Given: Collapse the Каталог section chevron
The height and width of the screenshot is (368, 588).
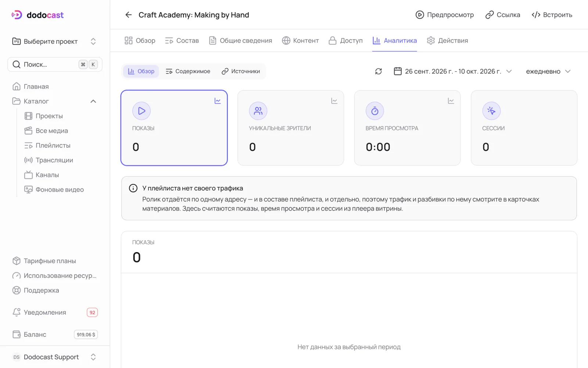Looking at the screenshot, I should coord(93,101).
